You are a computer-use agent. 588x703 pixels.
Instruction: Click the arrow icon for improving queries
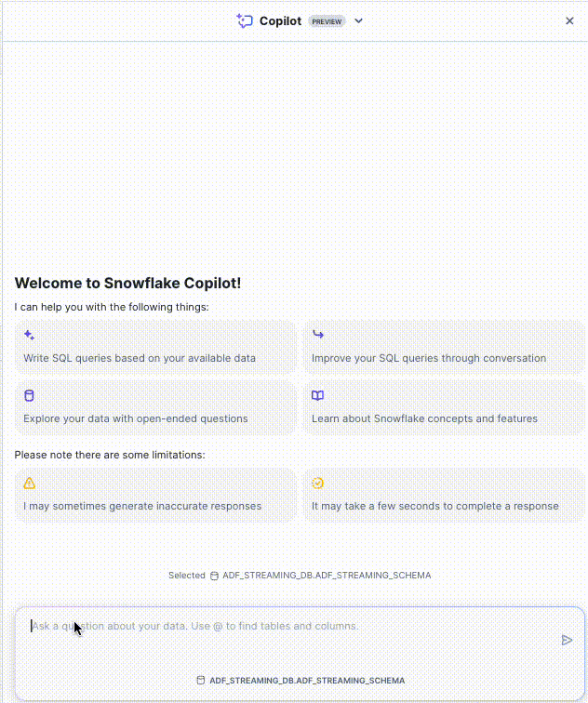click(x=318, y=335)
